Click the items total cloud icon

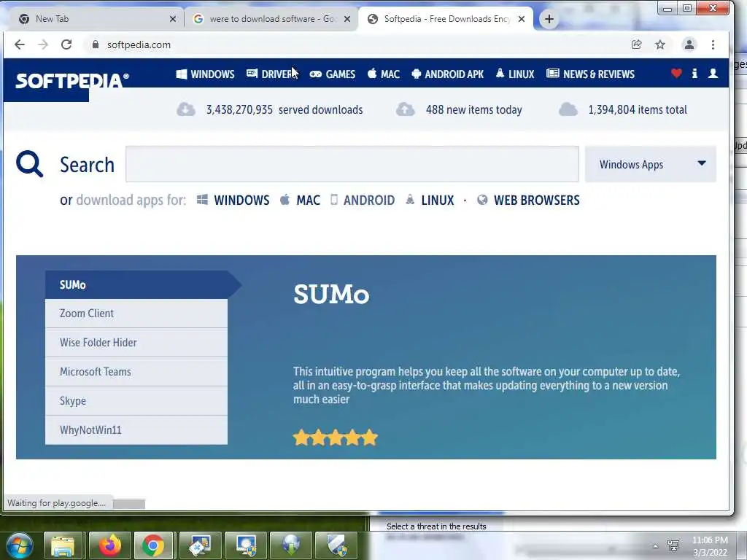click(568, 109)
